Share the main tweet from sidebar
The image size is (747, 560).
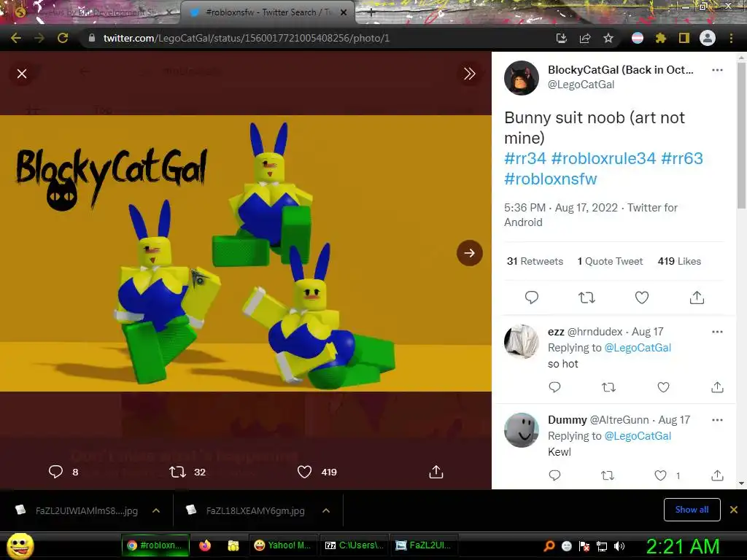pos(697,297)
